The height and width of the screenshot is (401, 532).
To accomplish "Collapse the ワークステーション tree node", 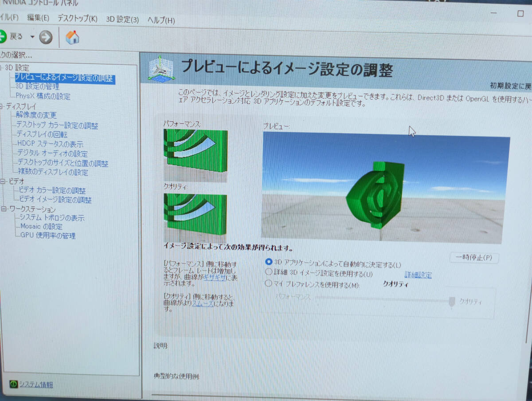I will (4, 208).
